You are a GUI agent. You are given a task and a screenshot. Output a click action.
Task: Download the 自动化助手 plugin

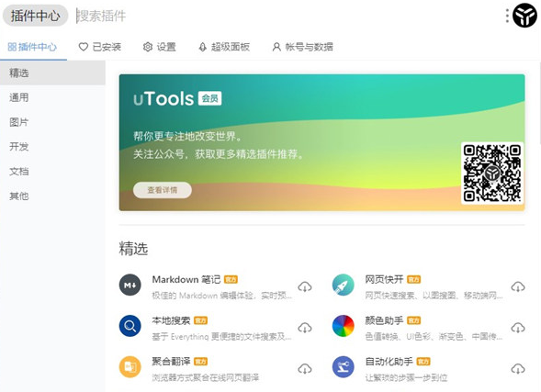tap(518, 368)
